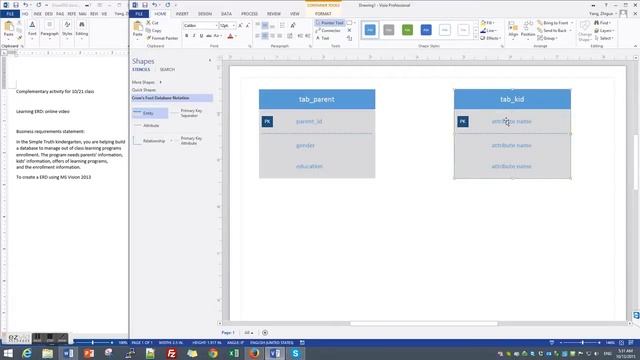The width and height of the screenshot is (640, 360).
Task: Switch to the INSERT tab in Visio
Action: tap(182, 14)
